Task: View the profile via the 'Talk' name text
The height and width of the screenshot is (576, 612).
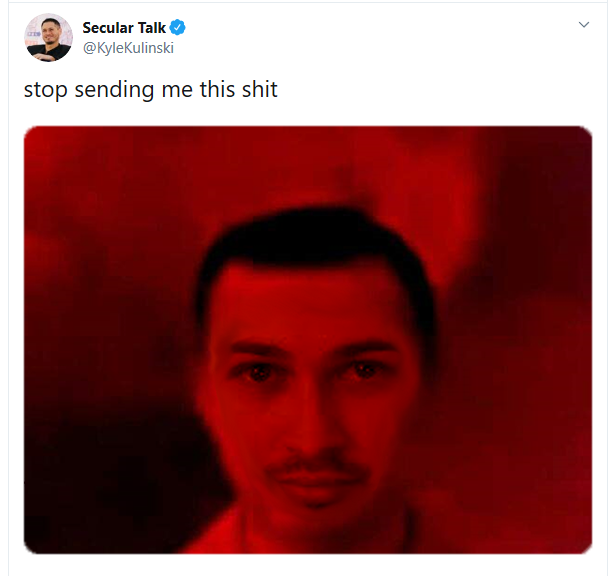Action: coord(152,28)
